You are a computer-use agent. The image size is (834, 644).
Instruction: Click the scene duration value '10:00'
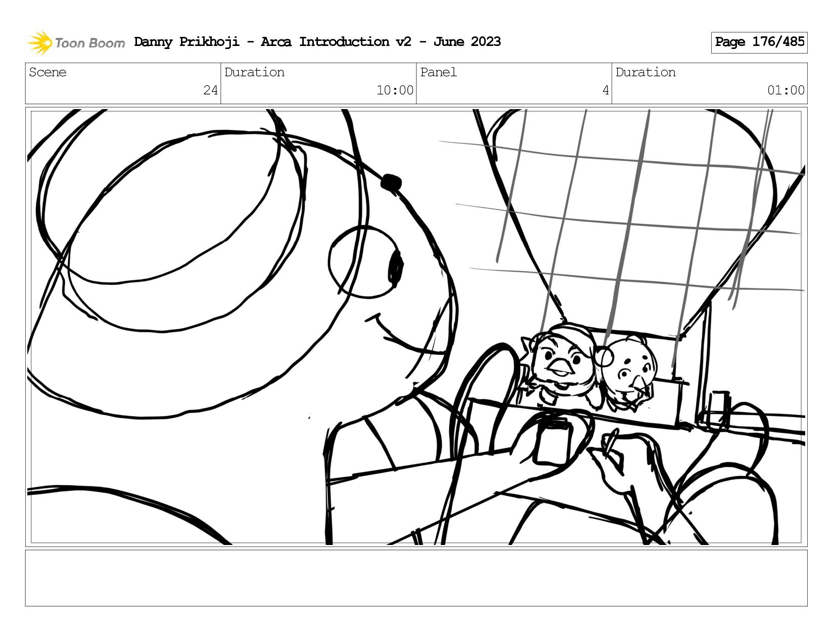coord(395,90)
